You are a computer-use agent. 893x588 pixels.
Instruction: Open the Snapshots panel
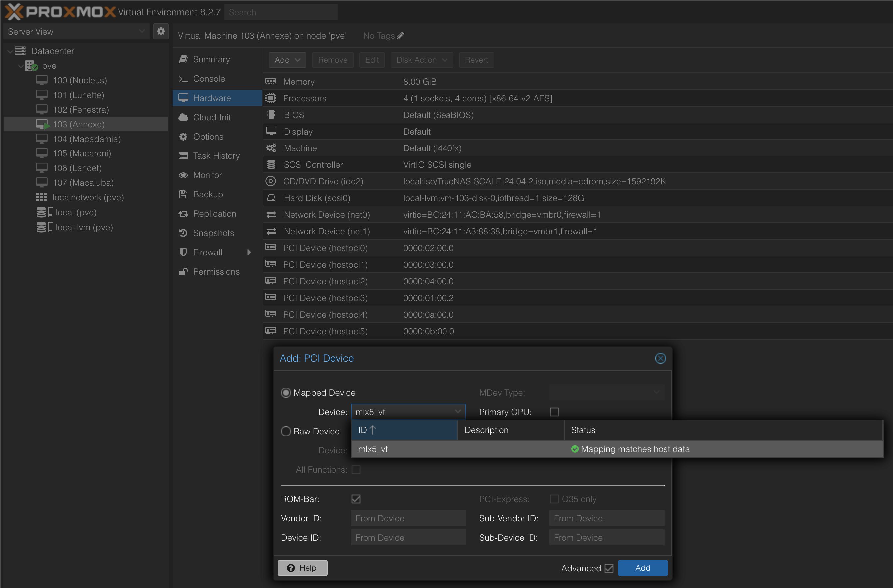tap(213, 233)
